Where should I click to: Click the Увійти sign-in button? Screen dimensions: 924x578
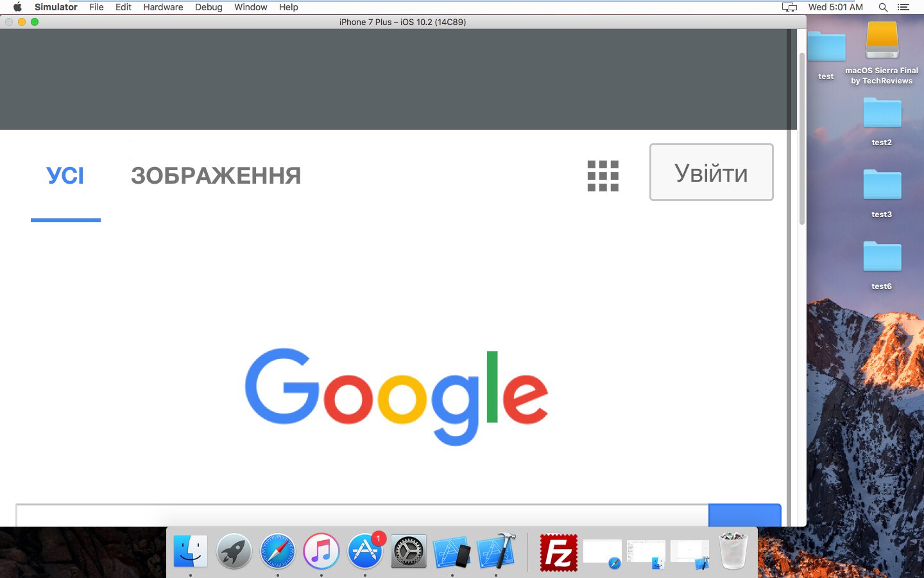pos(712,172)
